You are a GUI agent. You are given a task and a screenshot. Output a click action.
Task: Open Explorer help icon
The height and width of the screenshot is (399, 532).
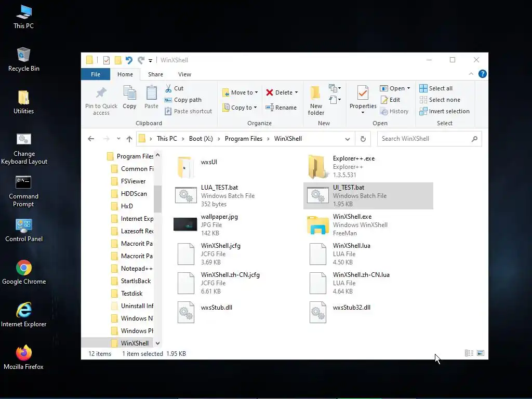(483, 74)
